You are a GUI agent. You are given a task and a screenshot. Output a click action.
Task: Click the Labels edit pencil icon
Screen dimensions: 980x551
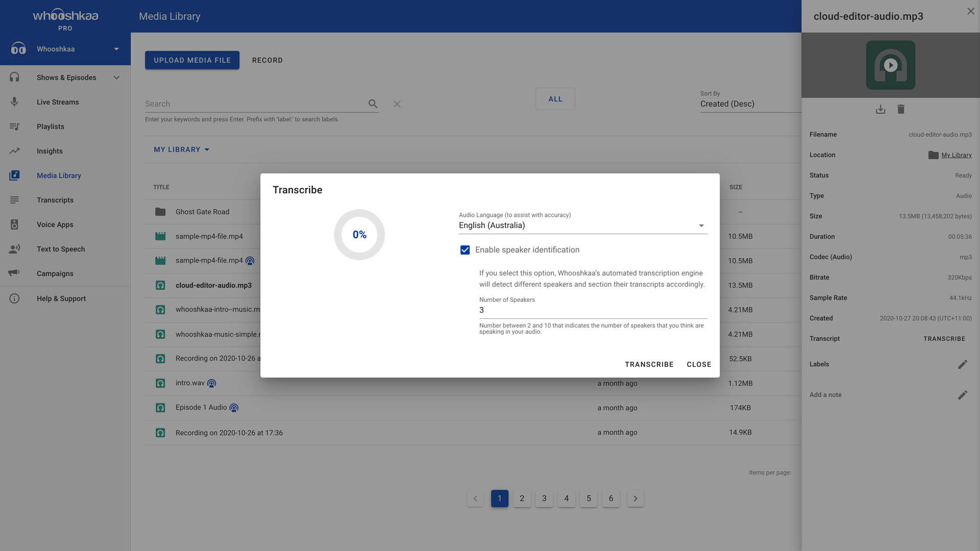(962, 364)
